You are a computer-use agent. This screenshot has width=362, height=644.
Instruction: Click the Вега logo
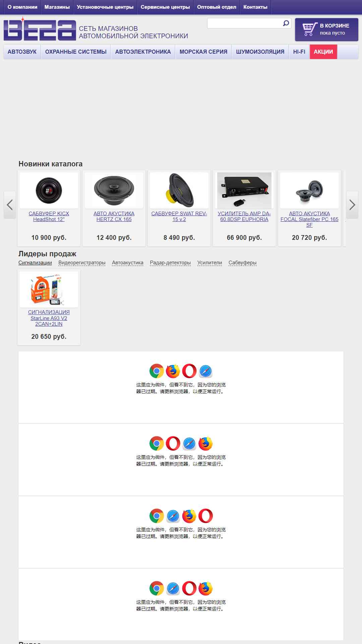pyautogui.click(x=40, y=30)
